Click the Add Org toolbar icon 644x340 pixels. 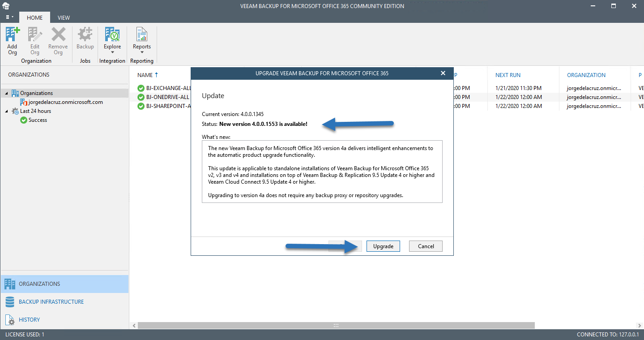[13, 35]
